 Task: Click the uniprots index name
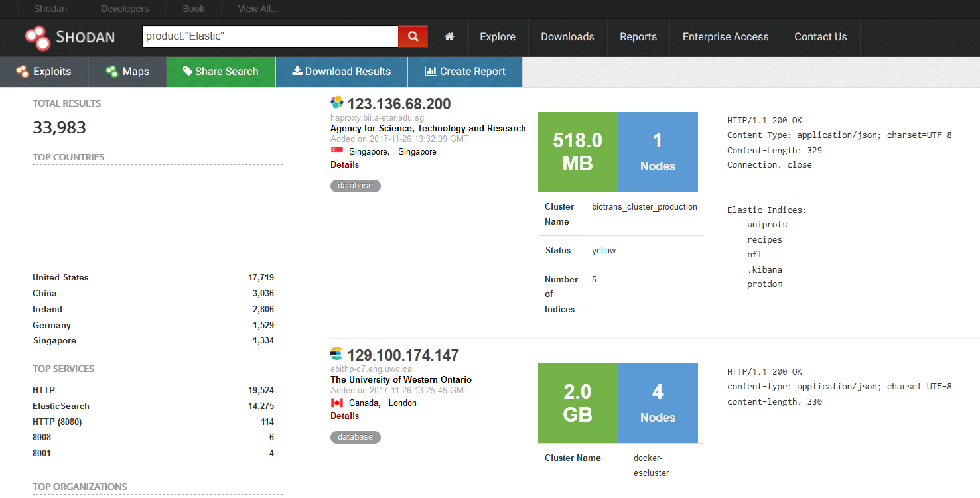(x=767, y=224)
